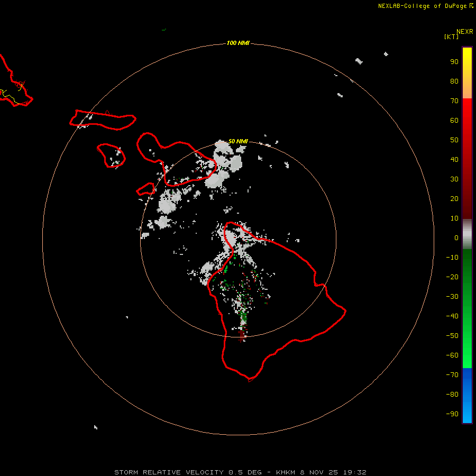Viewport: 476px width, 476px height.
Task: Select the 100 NMI range ring label
Action: point(238,43)
